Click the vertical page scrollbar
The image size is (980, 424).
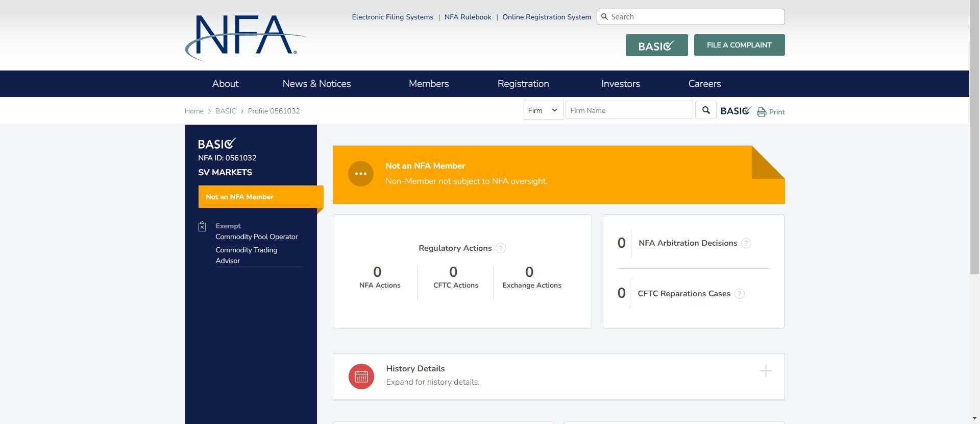click(x=975, y=138)
